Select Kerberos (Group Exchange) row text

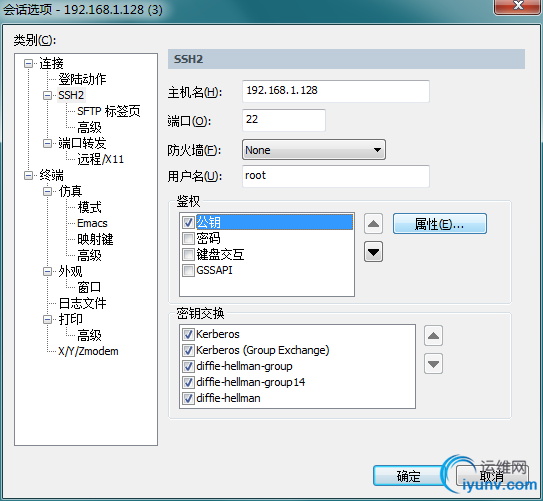(262, 350)
